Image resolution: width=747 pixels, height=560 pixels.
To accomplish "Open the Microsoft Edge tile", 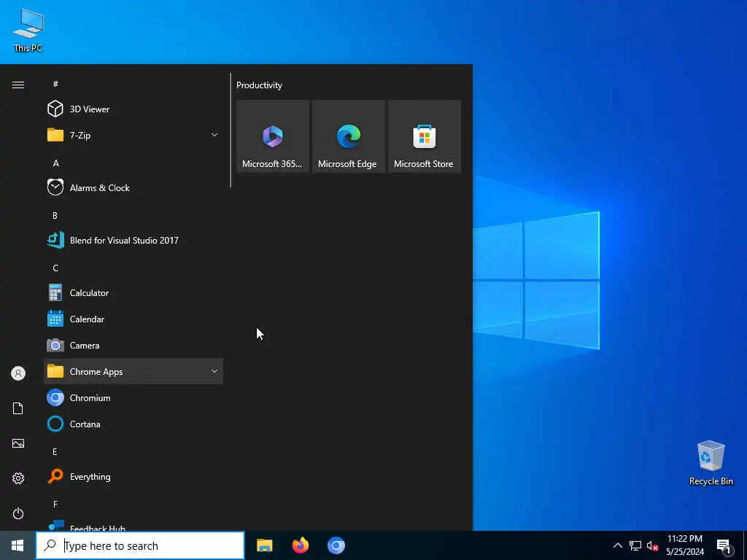I will 348,136.
